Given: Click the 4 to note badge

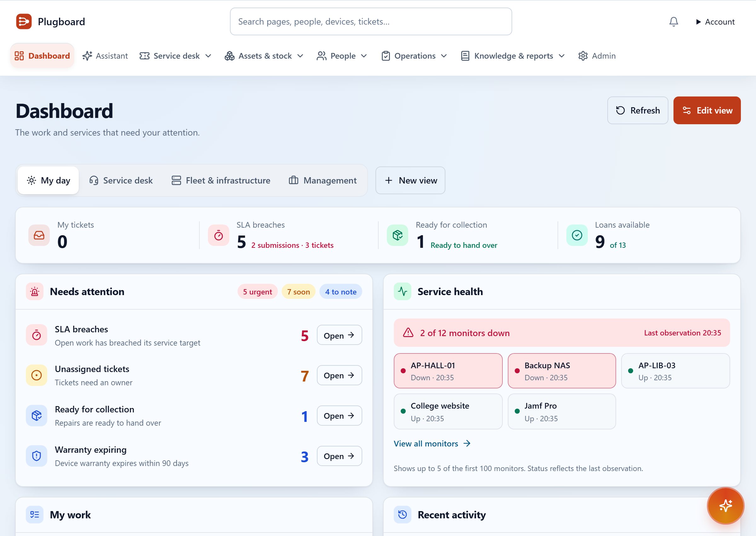Looking at the screenshot, I should click(x=341, y=292).
